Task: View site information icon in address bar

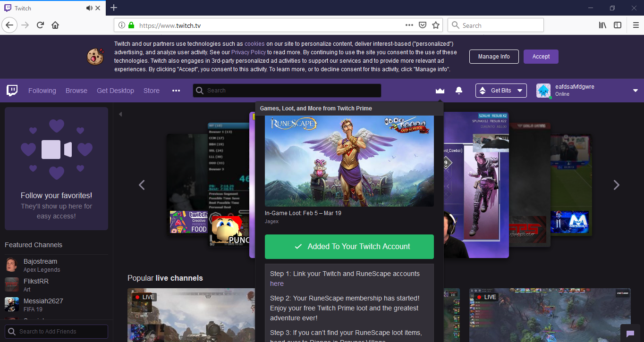Action: point(121,25)
